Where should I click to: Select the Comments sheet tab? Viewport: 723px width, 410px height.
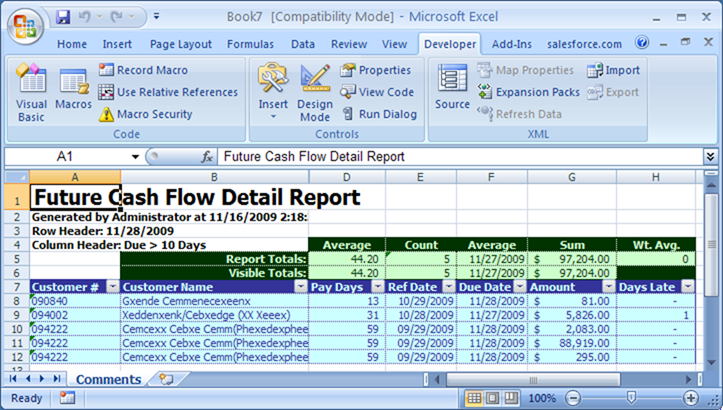coord(109,379)
